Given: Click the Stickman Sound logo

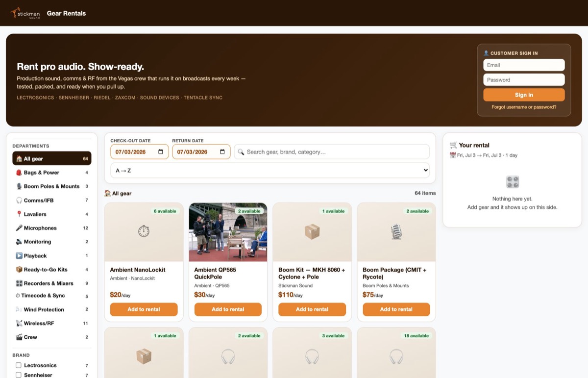Looking at the screenshot, I should pos(25,13).
